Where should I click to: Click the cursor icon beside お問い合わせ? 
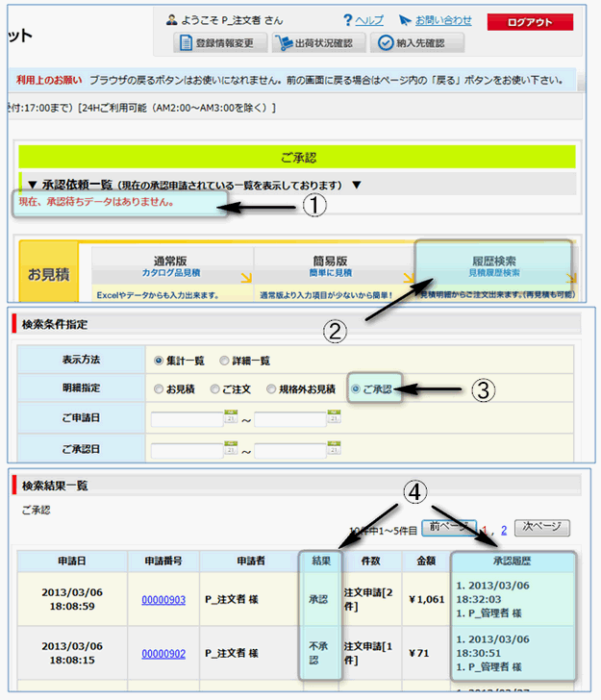point(405,20)
